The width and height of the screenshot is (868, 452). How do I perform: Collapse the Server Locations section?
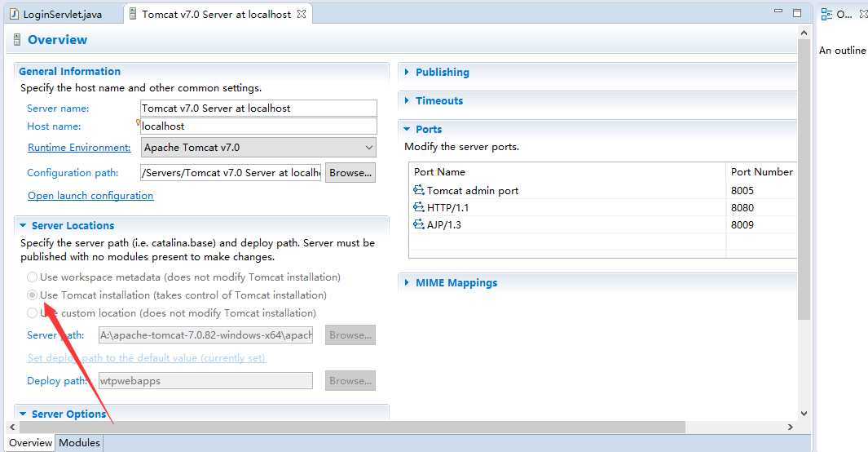(x=23, y=225)
